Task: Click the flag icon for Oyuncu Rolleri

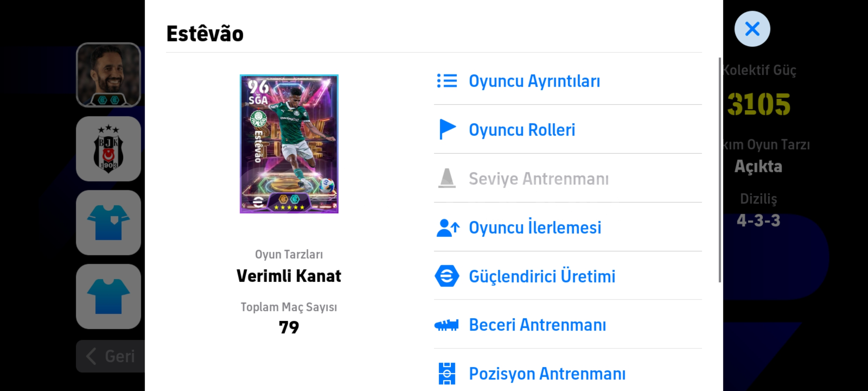Action: coord(447,129)
